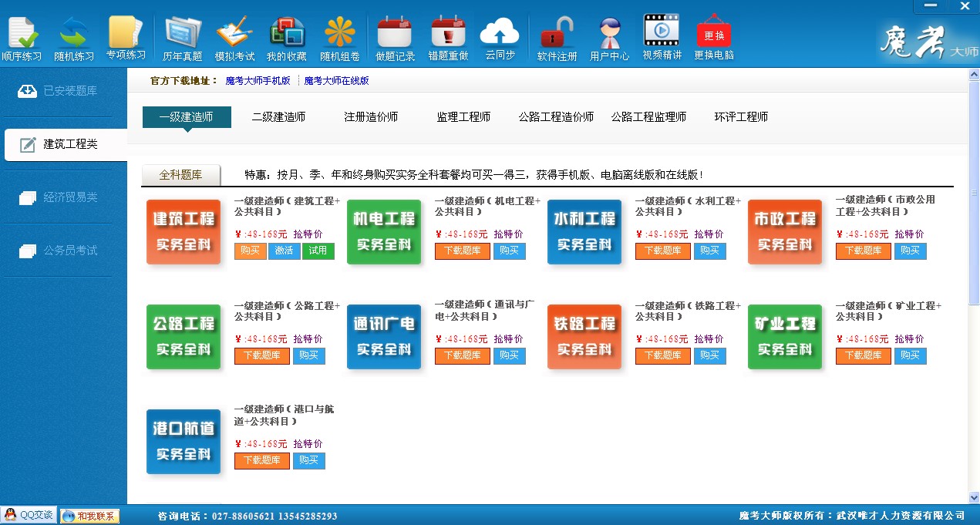Launch 模拟考试 mock exam icon
This screenshot has height=525, width=980.
pyautogui.click(x=234, y=38)
